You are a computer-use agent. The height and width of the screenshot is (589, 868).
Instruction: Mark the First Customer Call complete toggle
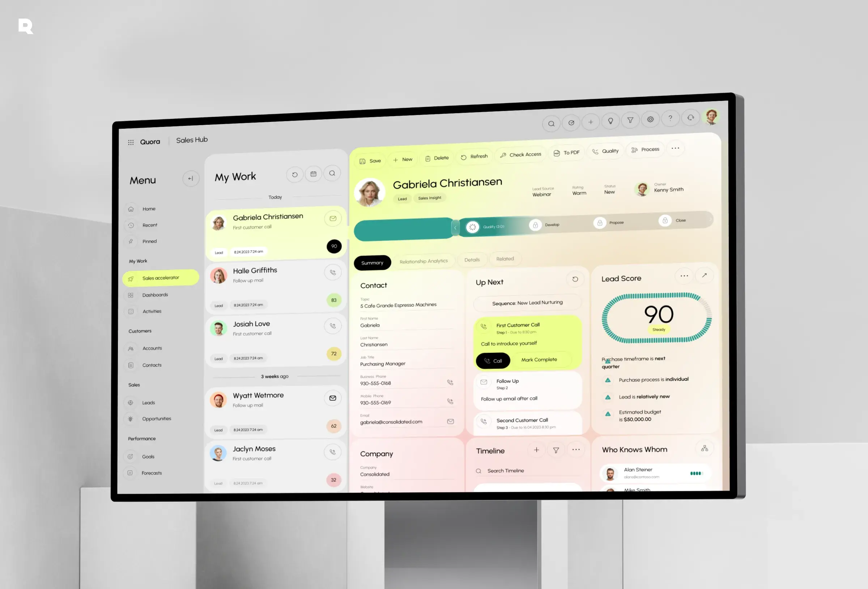(x=539, y=359)
